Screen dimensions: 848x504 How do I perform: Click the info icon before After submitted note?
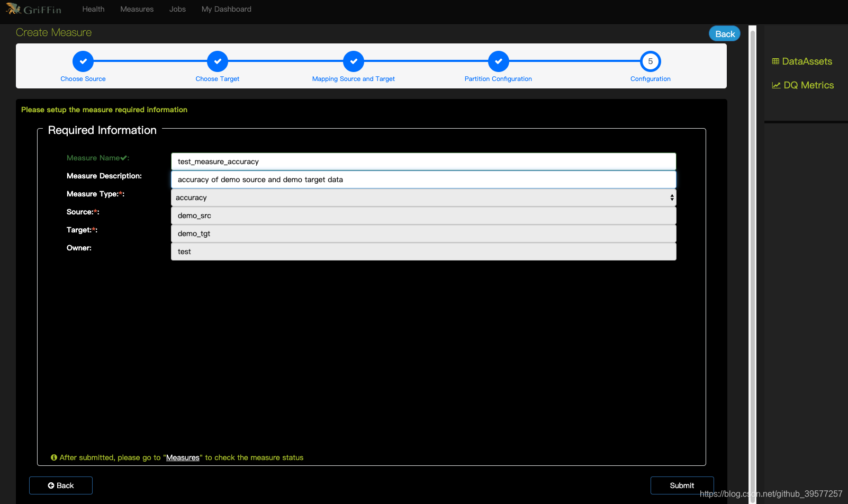point(54,457)
